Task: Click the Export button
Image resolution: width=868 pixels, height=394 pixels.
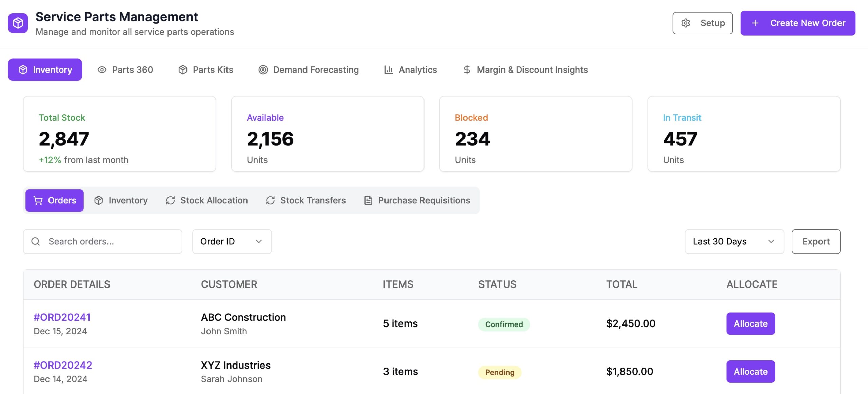Action: click(816, 241)
